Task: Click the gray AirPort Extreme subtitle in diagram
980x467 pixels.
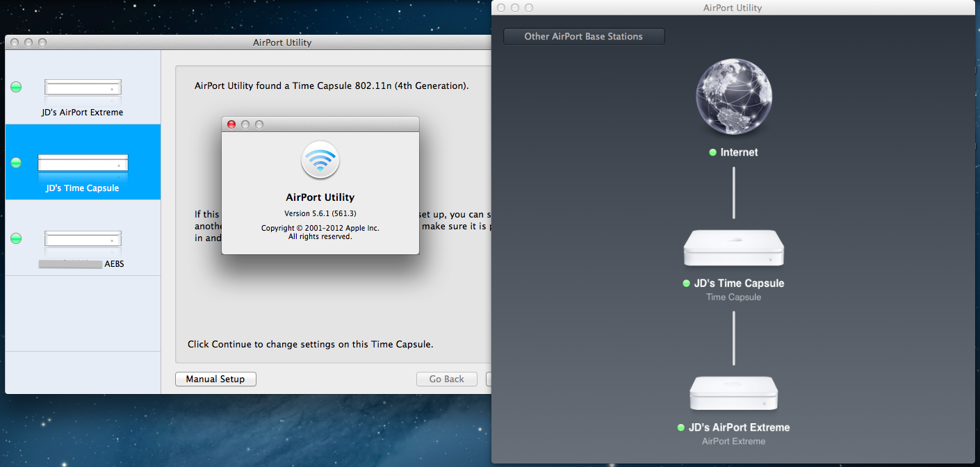Action: pos(734,441)
